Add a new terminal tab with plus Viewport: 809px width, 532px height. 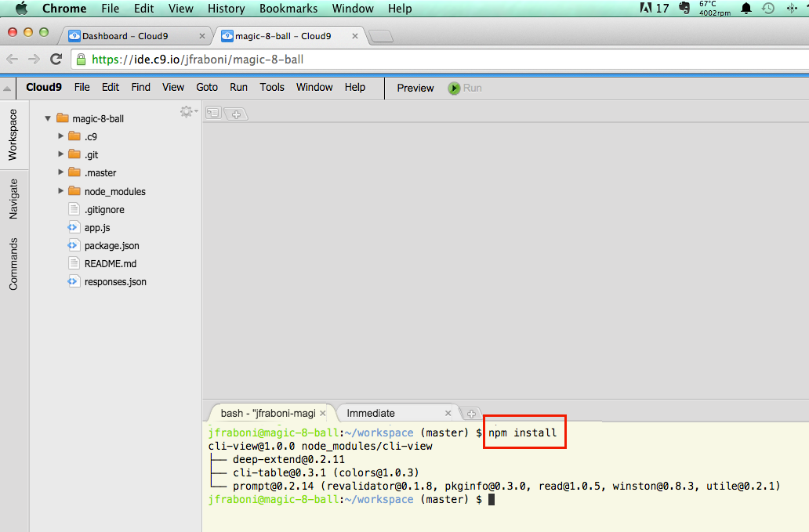click(x=471, y=414)
